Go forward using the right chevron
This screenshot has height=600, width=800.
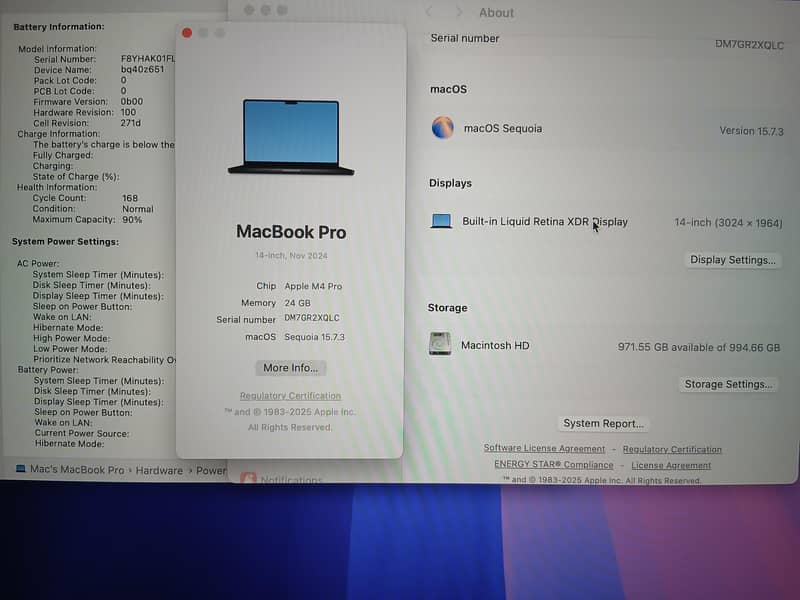pyautogui.click(x=459, y=12)
